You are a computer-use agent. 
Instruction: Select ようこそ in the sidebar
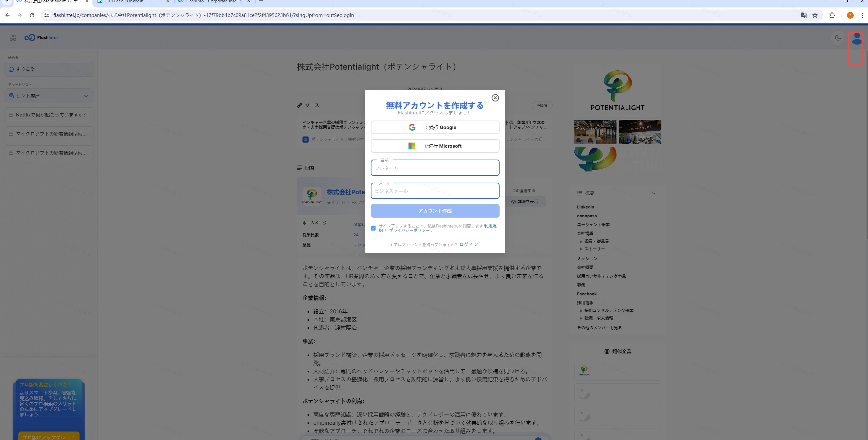(x=49, y=69)
